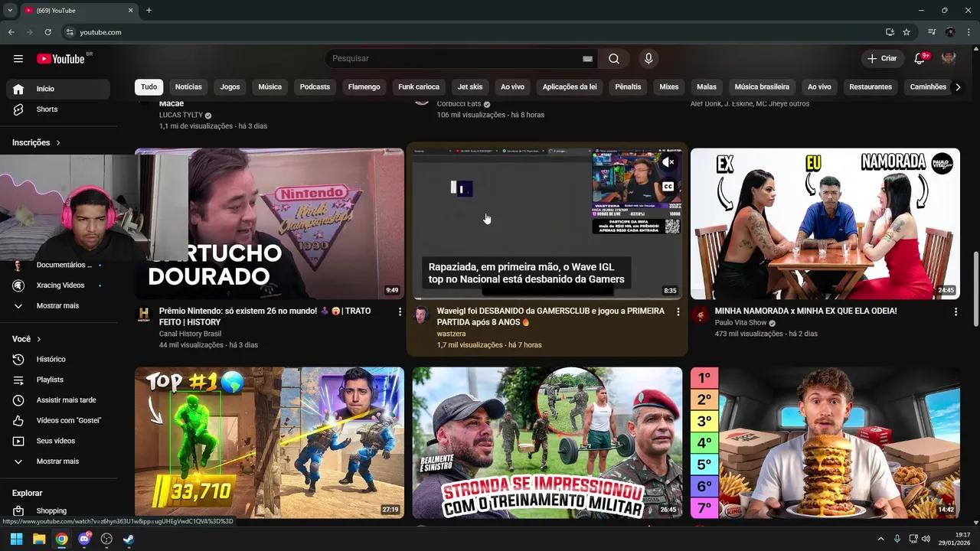Open the YouTube hamburger guide menu
The height and width of the screenshot is (551, 980).
pyautogui.click(x=18, y=59)
